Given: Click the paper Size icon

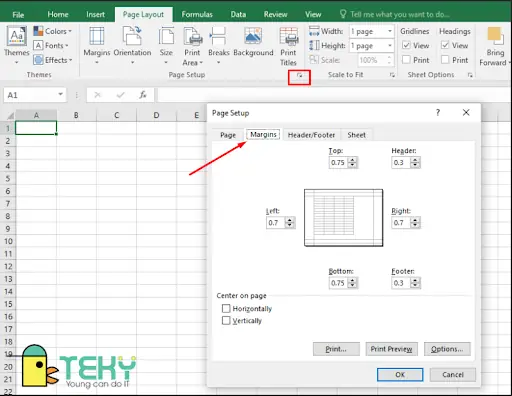Looking at the screenshot, I should coord(166,36).
